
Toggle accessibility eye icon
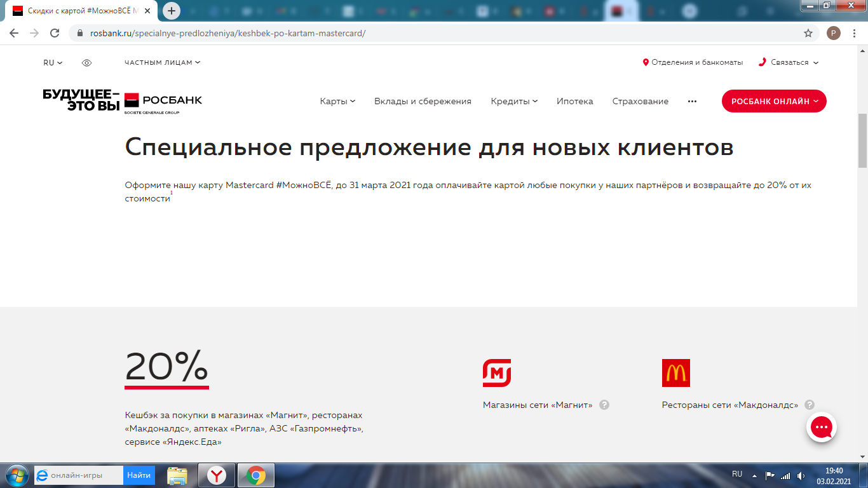click(87, 63)
